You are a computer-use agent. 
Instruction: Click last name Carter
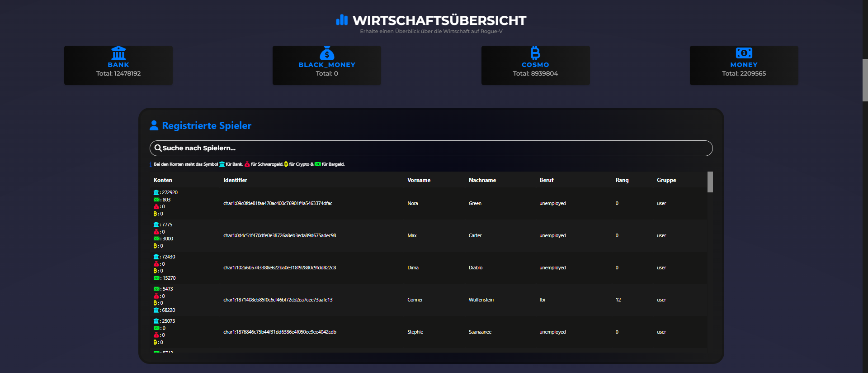click(x=475, y=235)
